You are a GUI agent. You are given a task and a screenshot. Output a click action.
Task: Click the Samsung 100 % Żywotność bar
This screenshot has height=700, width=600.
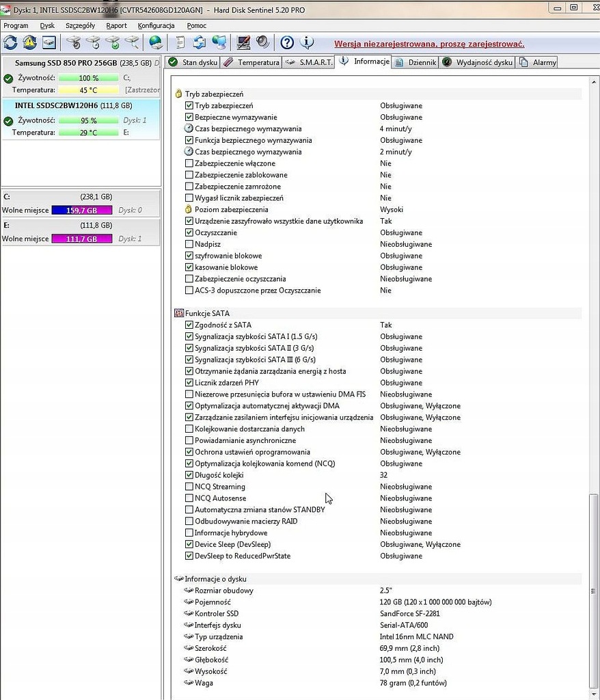coord(88,78)
